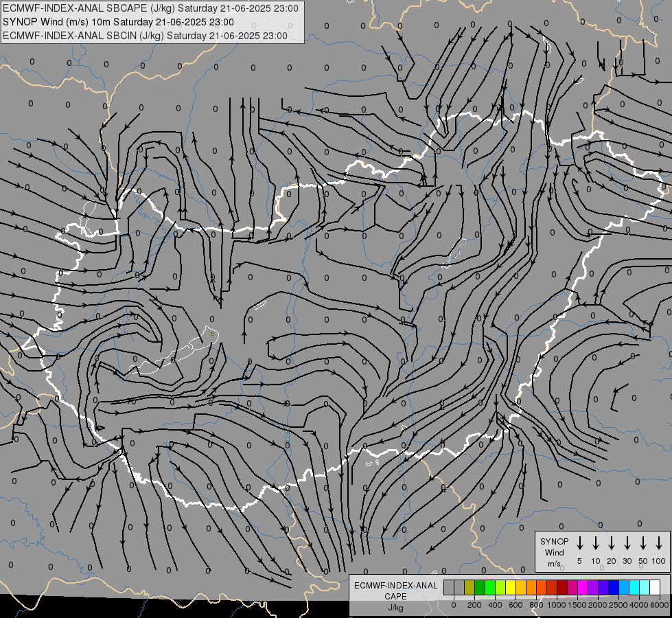Click the wind arrow above the 5 m/s label
This screenshot has width=672, height=618.
[579, 543]
